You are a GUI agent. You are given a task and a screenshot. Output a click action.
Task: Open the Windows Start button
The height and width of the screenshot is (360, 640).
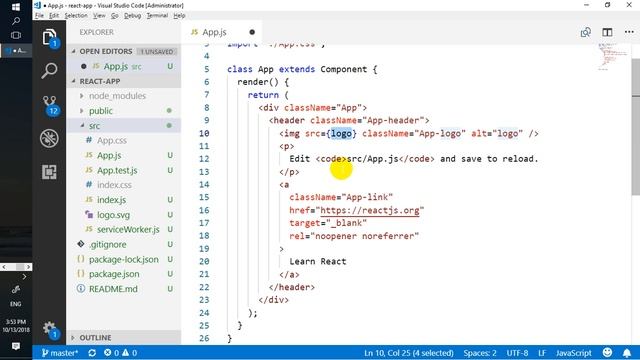pyautogui.click(x=16, y=7)
